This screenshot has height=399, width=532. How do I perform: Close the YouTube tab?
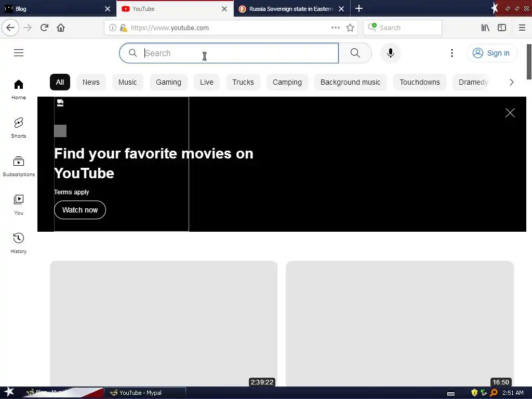[224, 9]
